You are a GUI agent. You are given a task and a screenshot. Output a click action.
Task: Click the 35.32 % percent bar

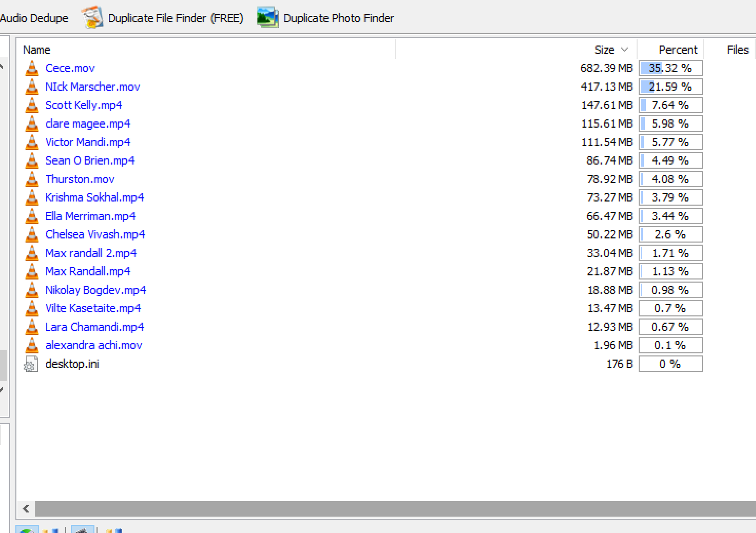coord(670,68)
